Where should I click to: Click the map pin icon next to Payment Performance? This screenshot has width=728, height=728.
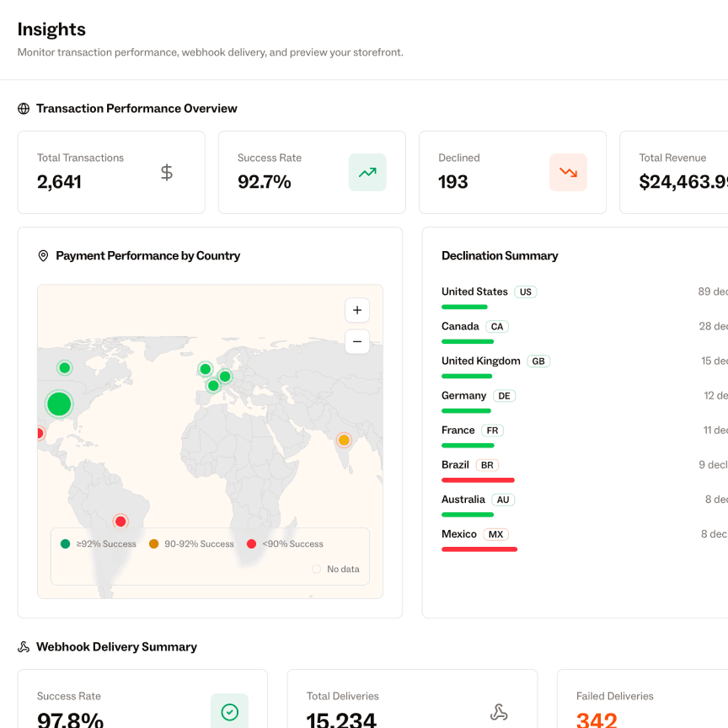[x=43, y=255]
